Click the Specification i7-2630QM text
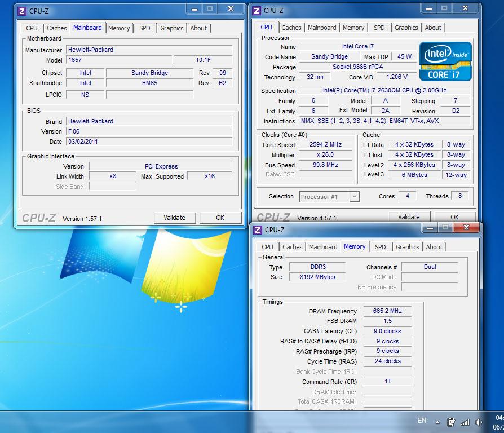 (x=384, y=90)
